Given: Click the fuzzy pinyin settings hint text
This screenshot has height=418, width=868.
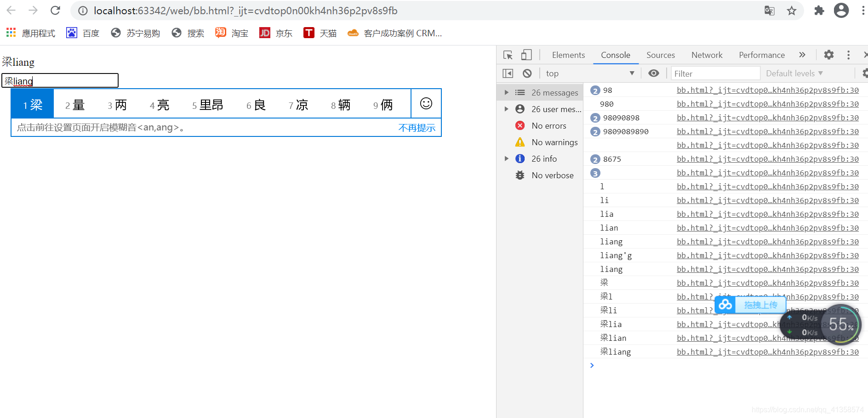Looking at the screenshot, I should point(101,127).
